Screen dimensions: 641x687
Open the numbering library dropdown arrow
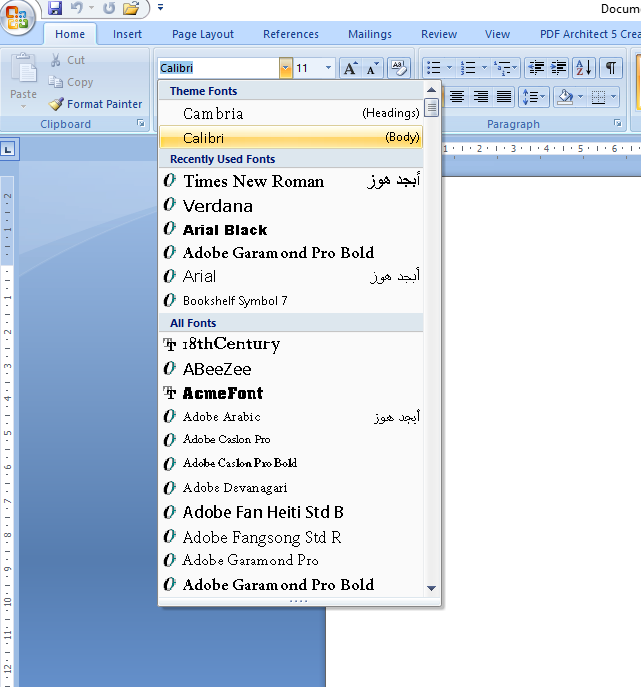(x=484, y=68)
